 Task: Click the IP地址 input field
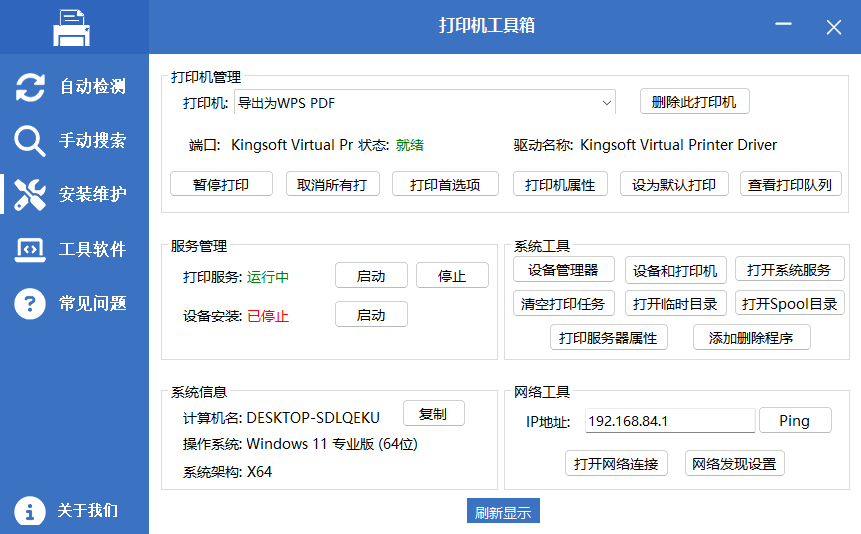pos(668,421)
